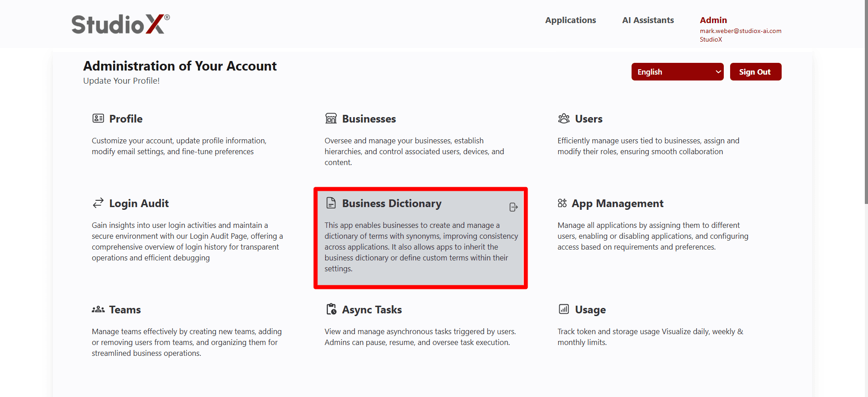
Task: Open the Async Tasks heading link
Action: coord(372,310)
